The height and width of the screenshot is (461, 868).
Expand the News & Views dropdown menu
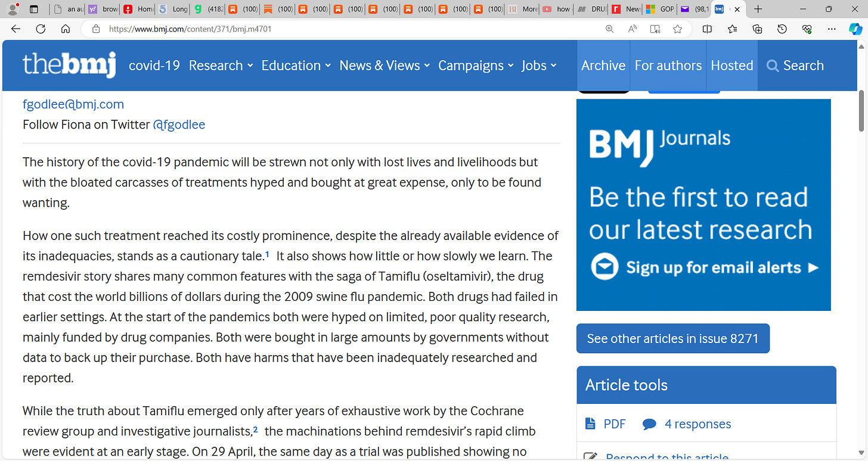point(385,66)
